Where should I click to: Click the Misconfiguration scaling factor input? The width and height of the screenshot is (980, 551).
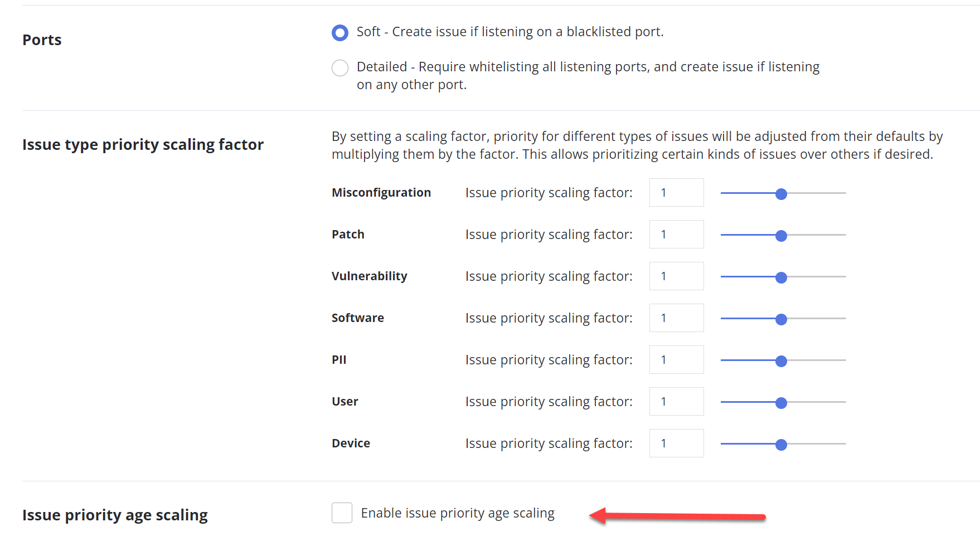pyautogui.click(x=676, y=193)
